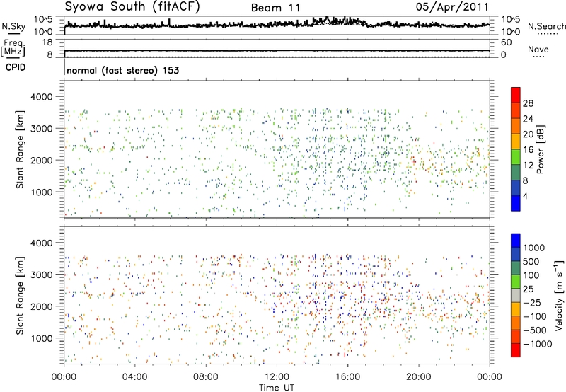Click the '1000' tick on Velocity colorbar
Image resolution: width=566 pixels, height=392 pixels.
click(533, 248)
